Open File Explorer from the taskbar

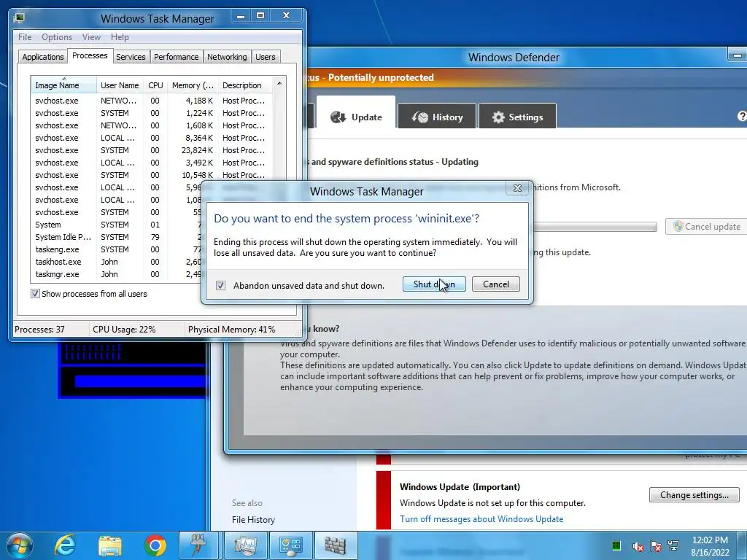(110, 545)
